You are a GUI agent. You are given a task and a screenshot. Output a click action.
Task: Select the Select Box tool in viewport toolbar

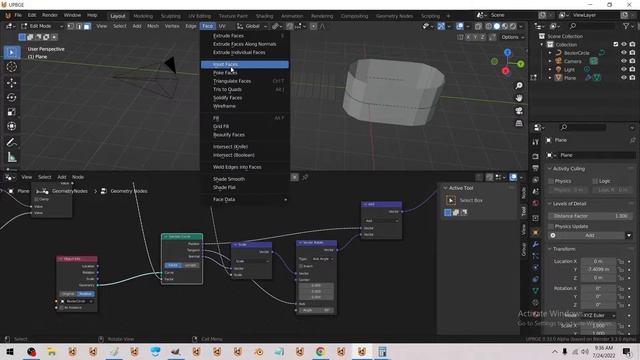11,53
